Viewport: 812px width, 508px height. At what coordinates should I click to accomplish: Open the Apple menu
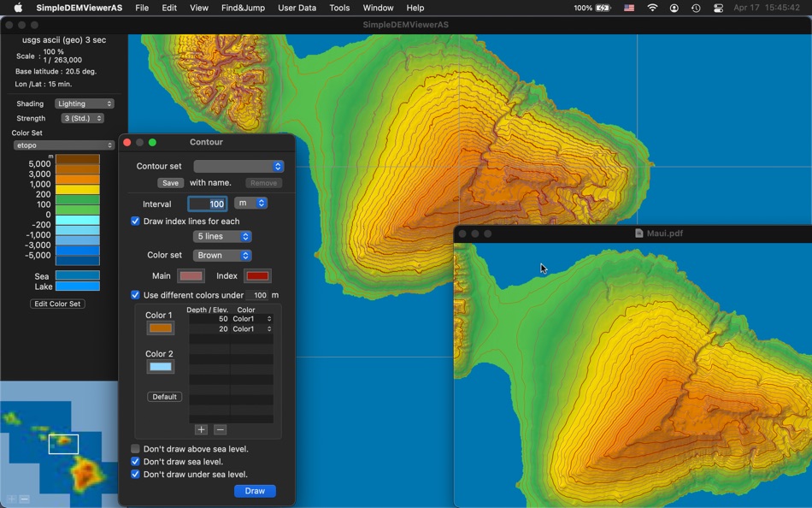pos(18,8)
